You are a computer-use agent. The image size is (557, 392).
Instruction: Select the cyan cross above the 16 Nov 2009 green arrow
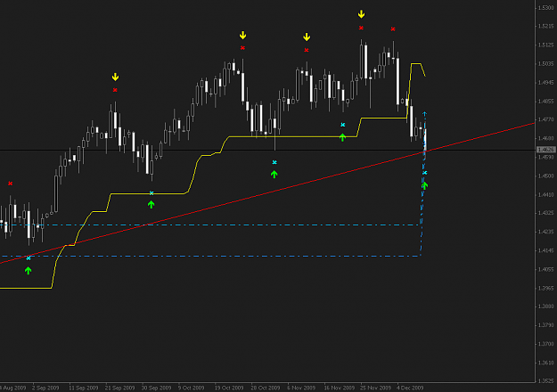point(343,125)
